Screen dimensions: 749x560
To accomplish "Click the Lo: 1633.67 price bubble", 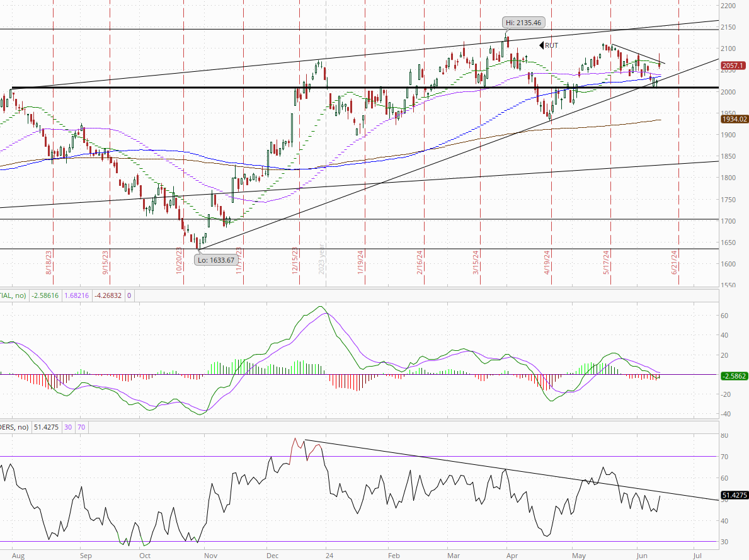I will click(x=216, y=260).
